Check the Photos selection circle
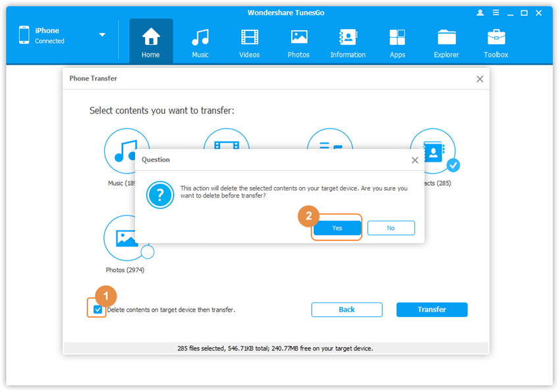This screenshot has height=392, width=560. point(148,252)
